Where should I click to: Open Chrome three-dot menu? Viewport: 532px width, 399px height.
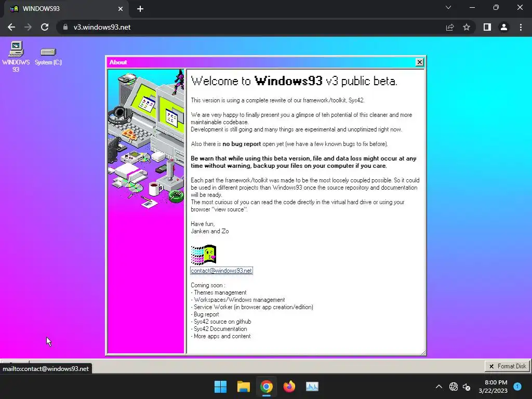521,27
